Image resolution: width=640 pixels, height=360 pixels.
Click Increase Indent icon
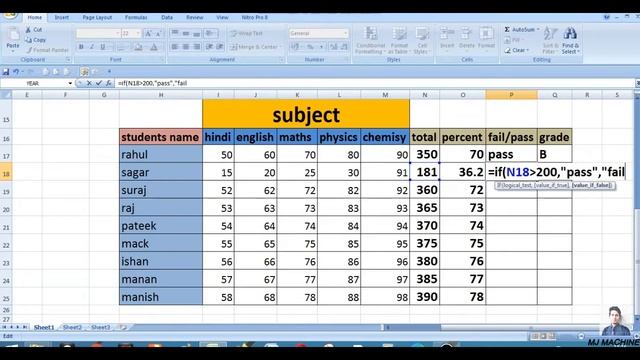tap(220, 47)
